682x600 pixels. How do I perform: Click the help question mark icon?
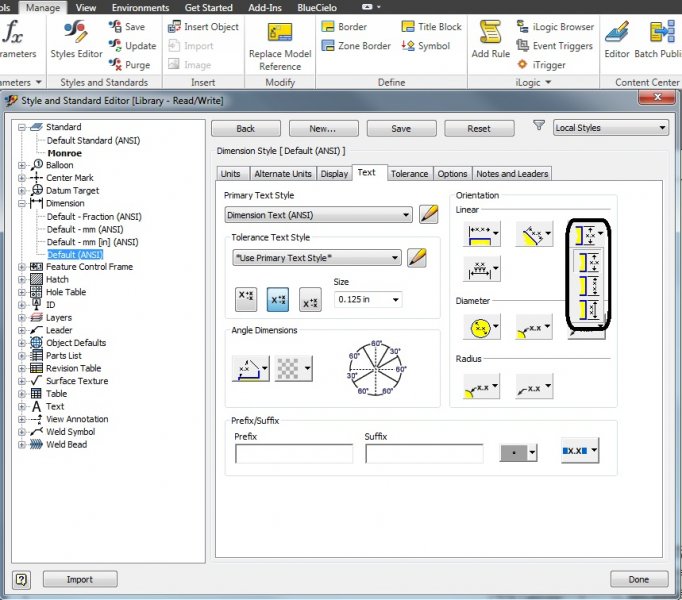coord(22,579)
